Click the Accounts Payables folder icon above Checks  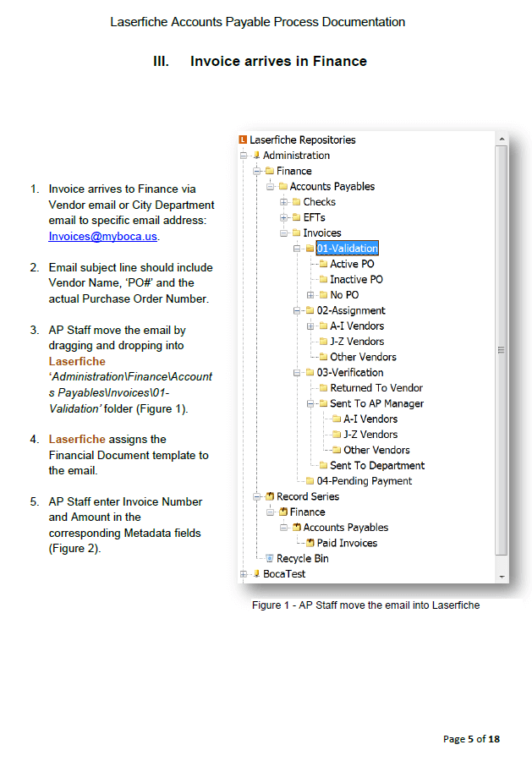283,186
